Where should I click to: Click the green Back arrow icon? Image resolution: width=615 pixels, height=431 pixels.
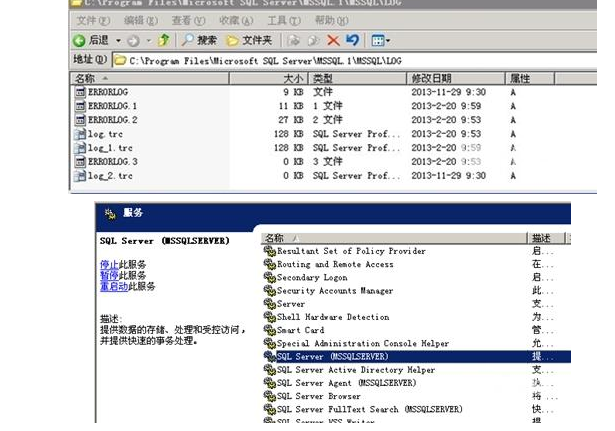click(79, 40)
